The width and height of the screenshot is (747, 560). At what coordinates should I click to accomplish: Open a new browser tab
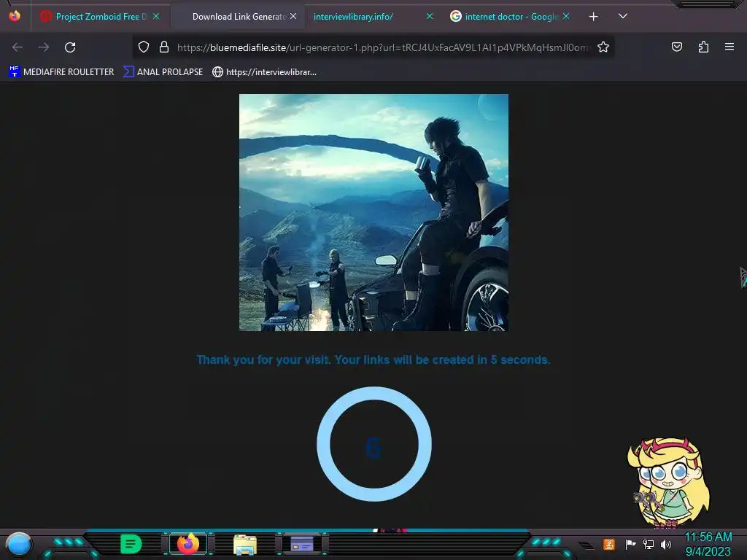coord(593,17)
